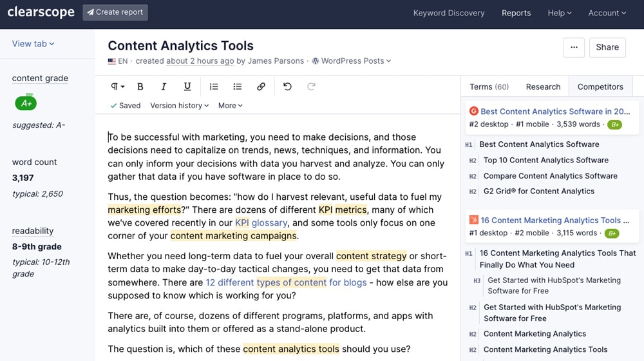The height and width of the screenshot is (361, 644).
Task: Click the redo arrow icon
Action: click(x=311, y=86)
